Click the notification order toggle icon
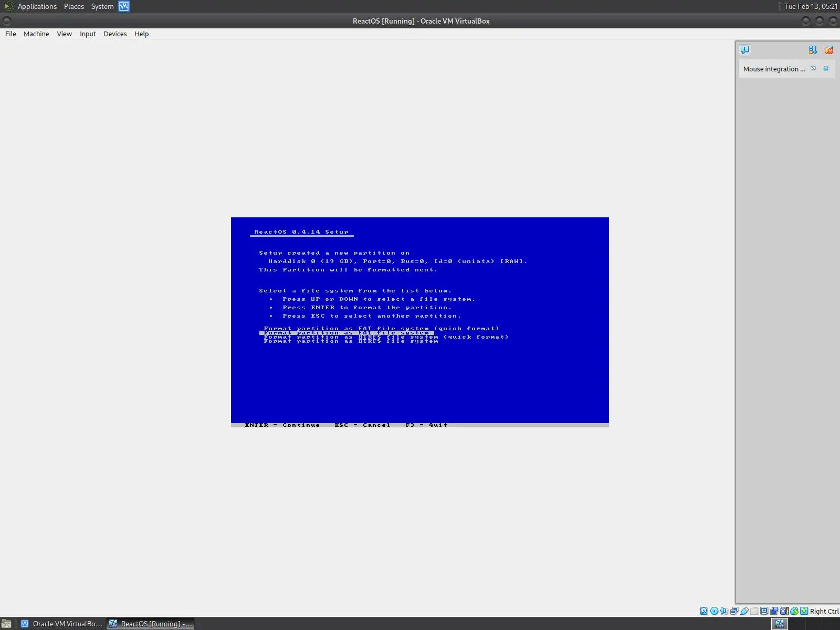Viewport: 840px width, 630px height. tap(813, 50)
